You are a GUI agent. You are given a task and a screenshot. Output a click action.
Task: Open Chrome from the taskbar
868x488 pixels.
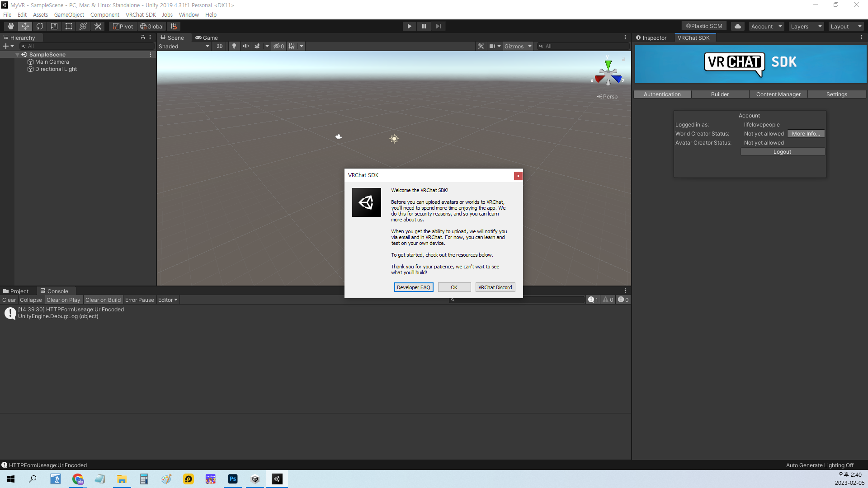coord(78,479)
